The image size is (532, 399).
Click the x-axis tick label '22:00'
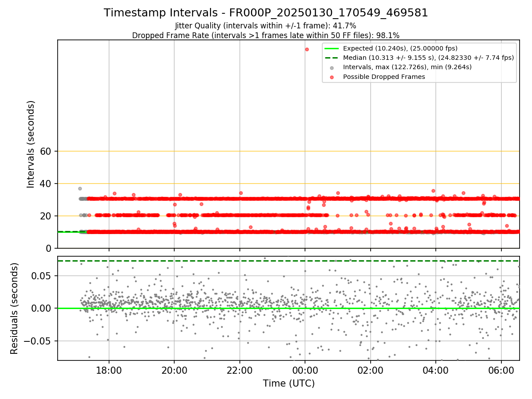(x=240, y=370)
